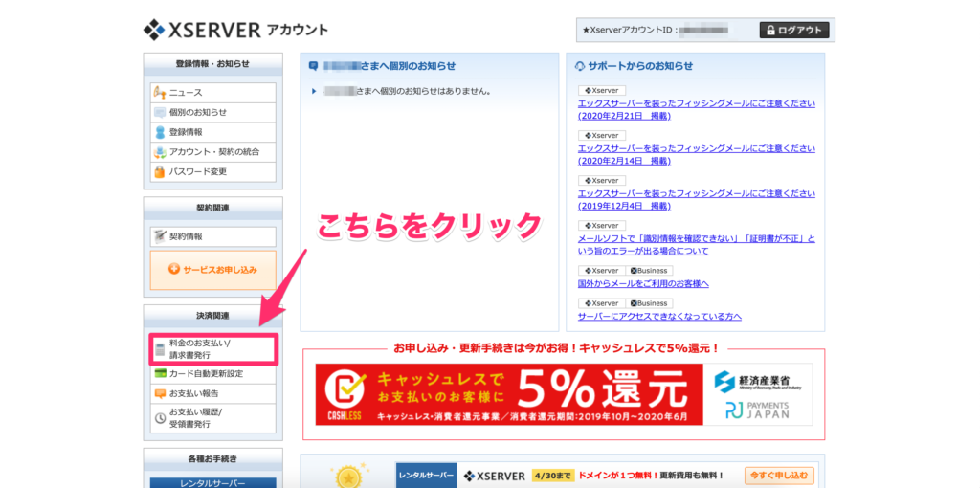Click the ログアウト button
The image size is (980, 488).
pos(794,30)
